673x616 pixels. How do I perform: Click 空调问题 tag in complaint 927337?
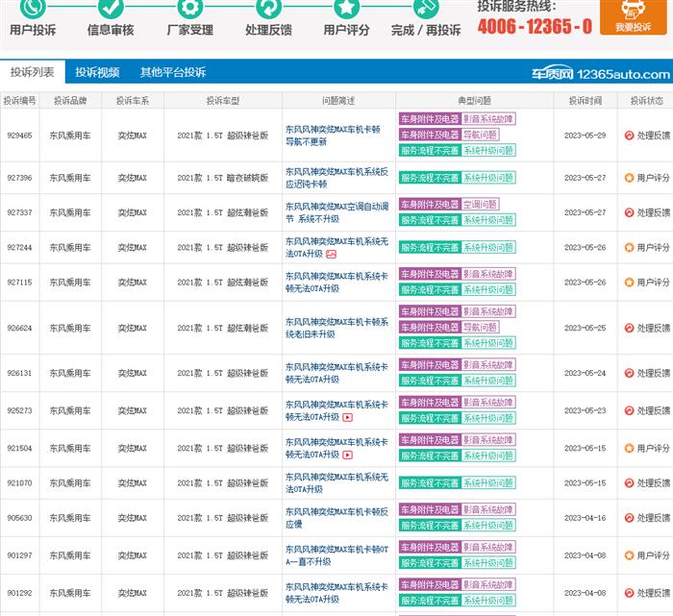[x=481, y=204]
